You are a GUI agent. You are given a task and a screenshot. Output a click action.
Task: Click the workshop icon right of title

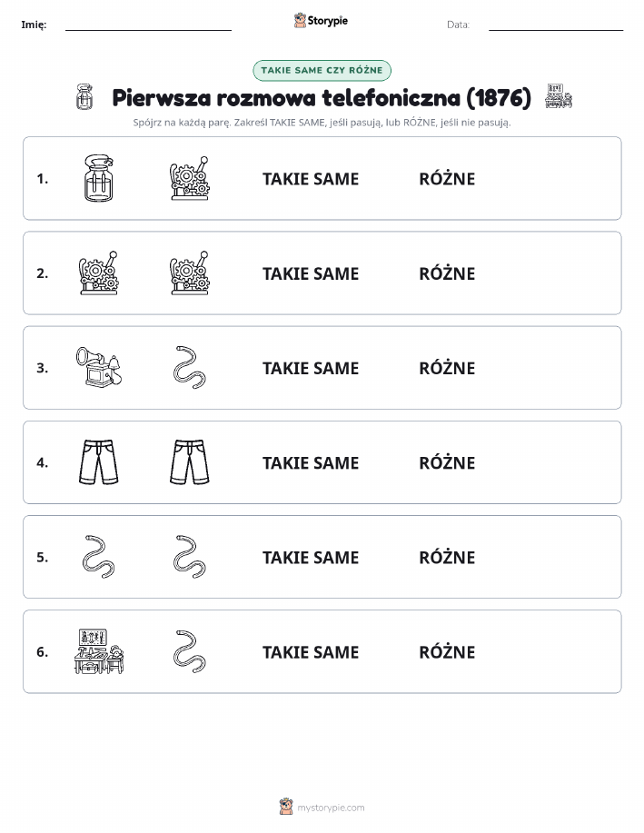pos(559,96)
